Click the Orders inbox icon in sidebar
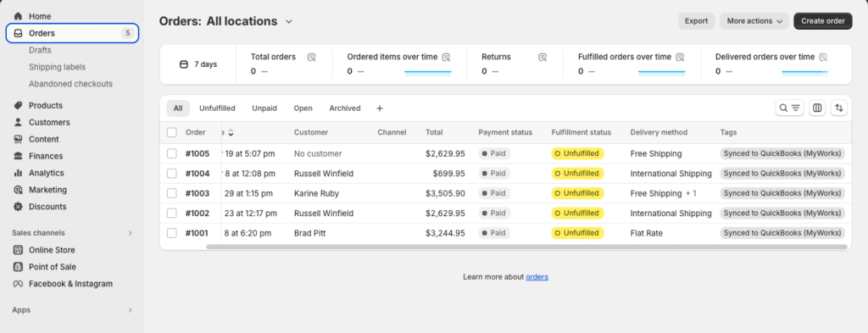 pos(19,33)
